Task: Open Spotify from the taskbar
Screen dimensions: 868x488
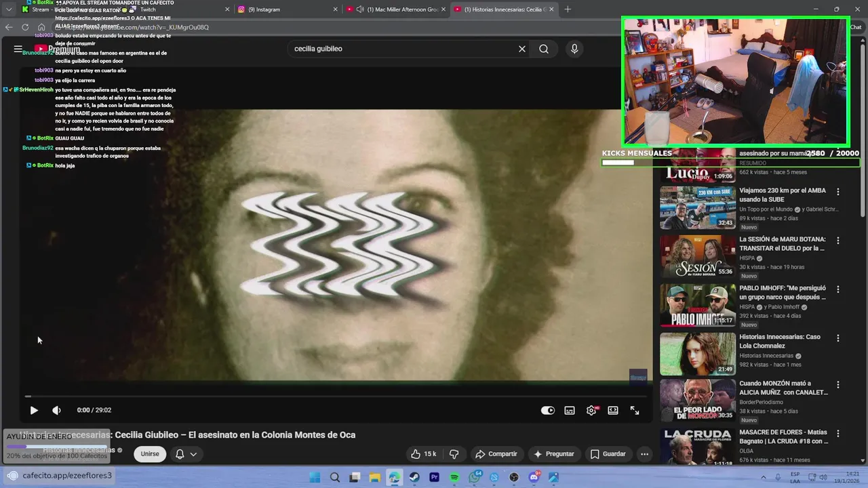Action: coord(454,477)
